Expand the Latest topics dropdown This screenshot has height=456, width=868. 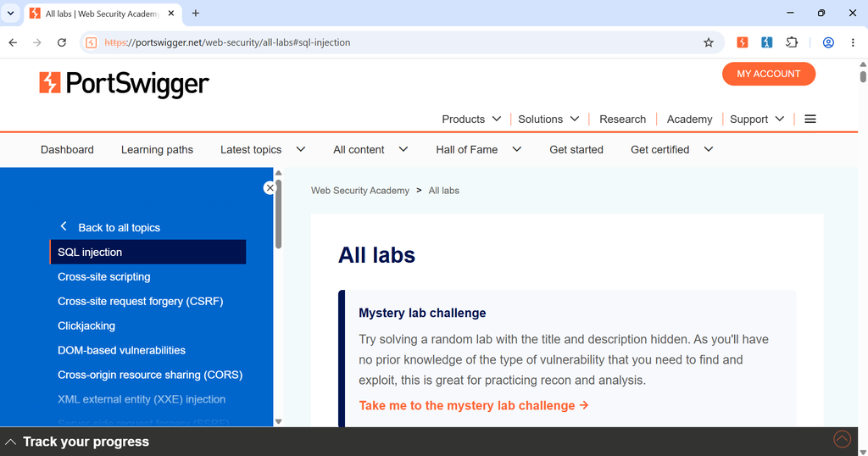coord(301,149)
